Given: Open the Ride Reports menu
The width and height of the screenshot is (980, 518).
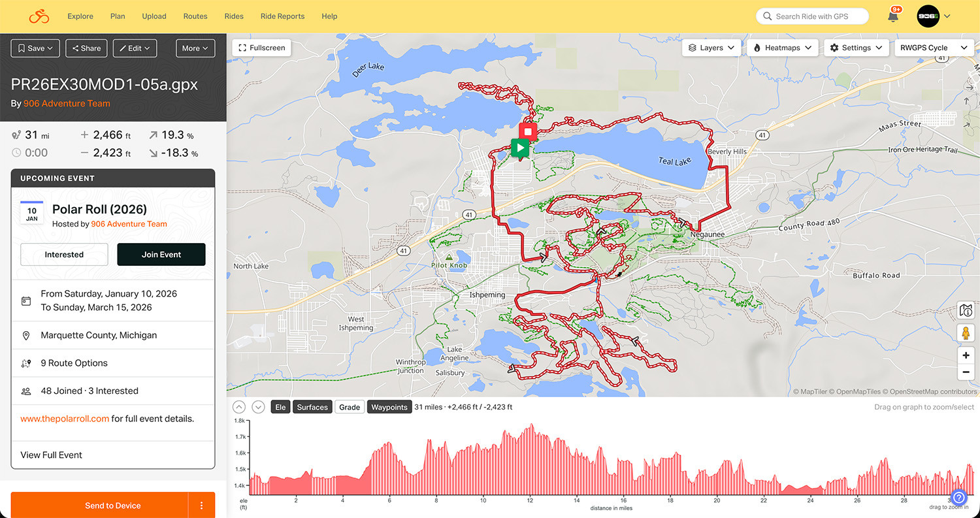Looking at the screenshot, I should point(282,16).
